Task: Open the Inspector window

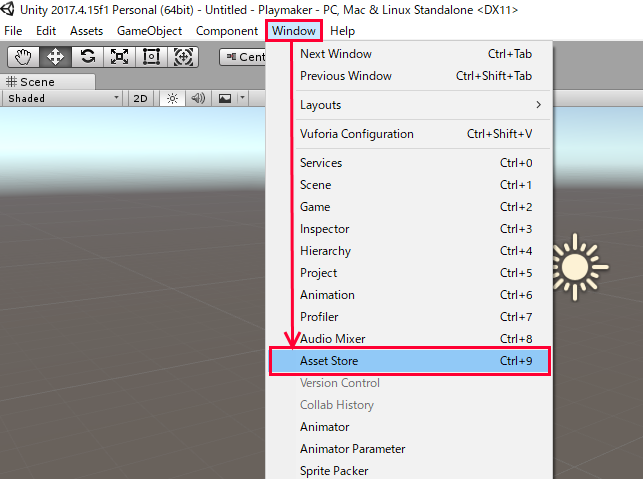Action: coord(410,229)
